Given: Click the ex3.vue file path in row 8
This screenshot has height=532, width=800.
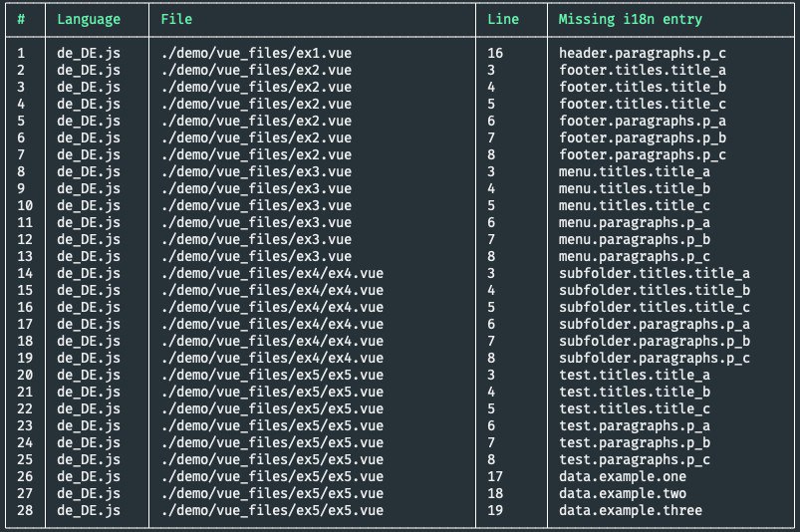Looking at the screenshot, I should (256, 171).
